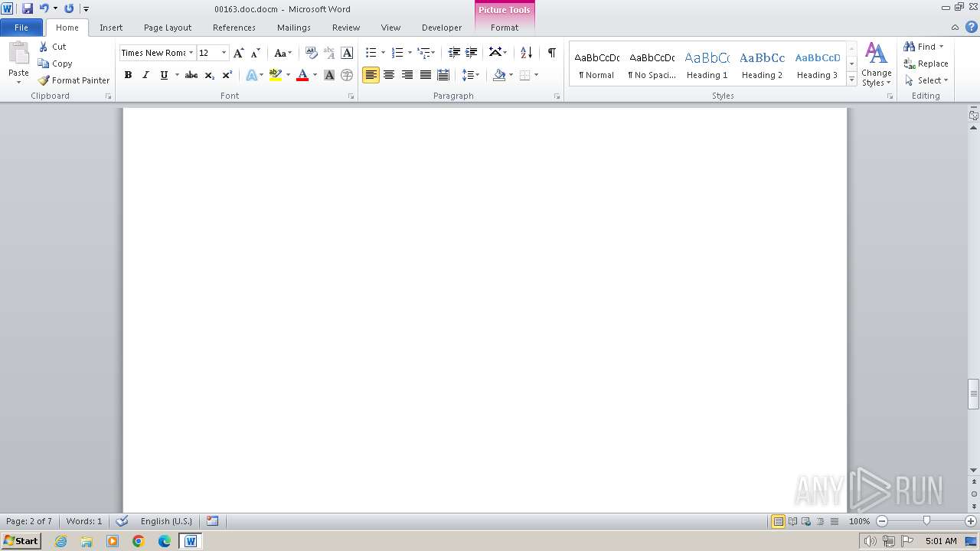The image size is (980, 551).
Task: Align text right
Action: pos(407,75)
